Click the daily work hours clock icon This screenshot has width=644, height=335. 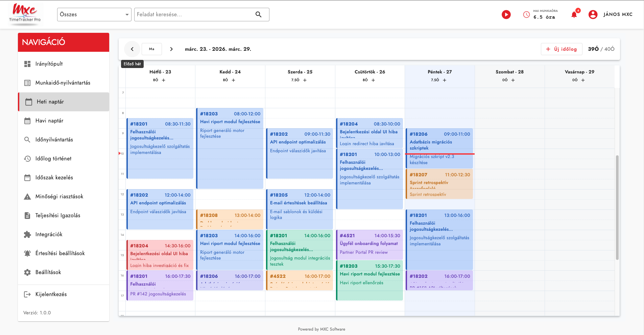coord(526,15)
